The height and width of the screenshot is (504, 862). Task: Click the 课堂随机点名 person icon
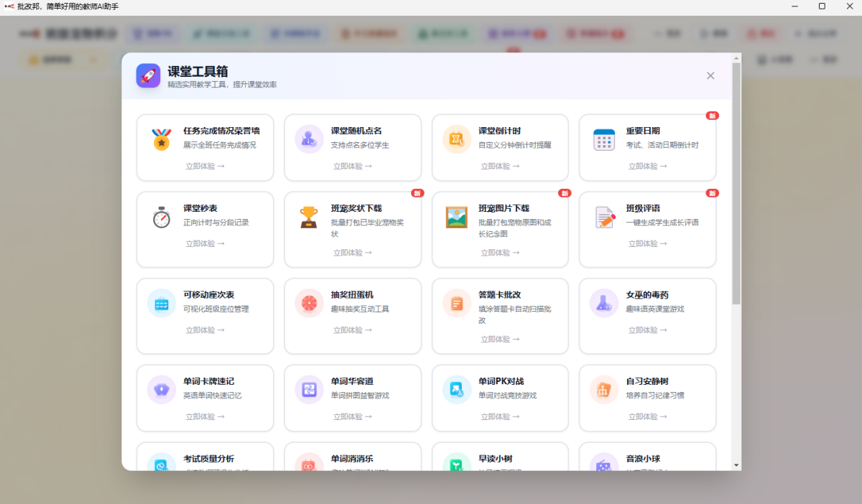[x=309, y=139]
